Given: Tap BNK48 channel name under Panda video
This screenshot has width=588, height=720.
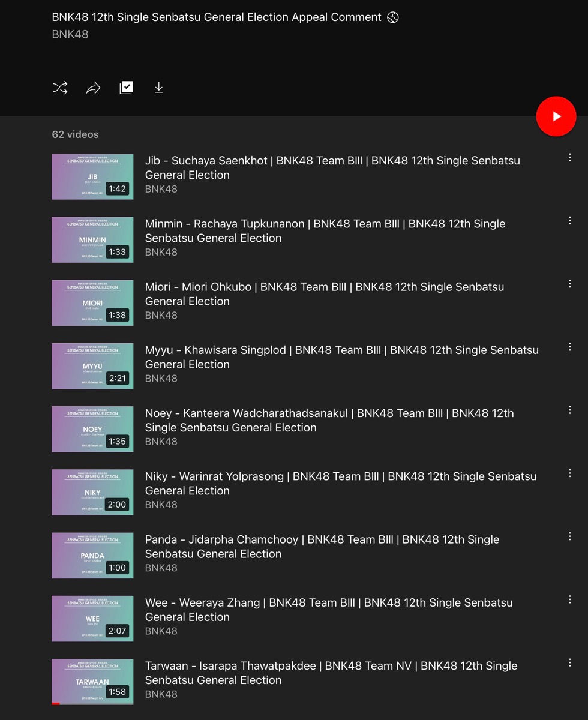Looking at the screenshot, I should pyautogui.click(x=161, y=568).
